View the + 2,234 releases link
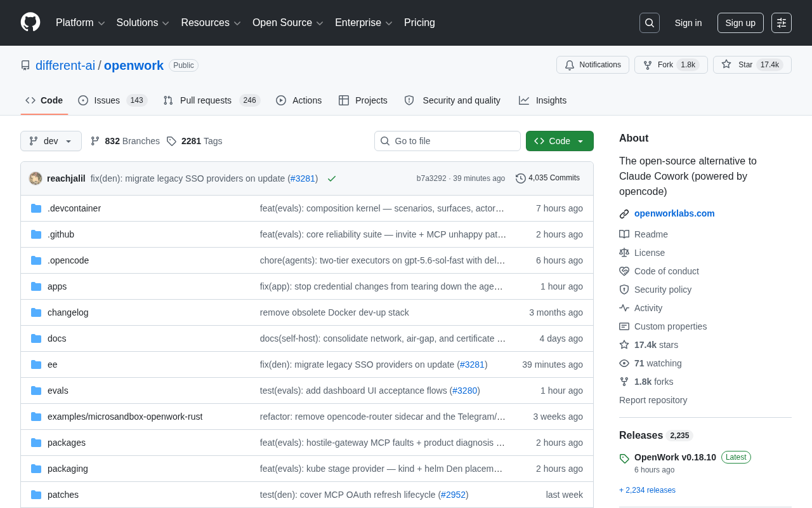 click(x=647, y=490)
